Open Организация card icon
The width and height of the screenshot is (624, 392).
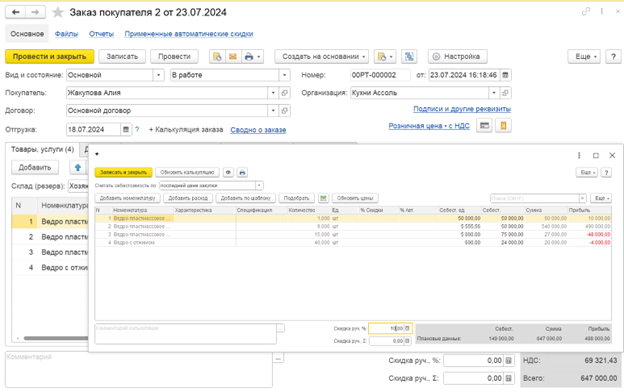tap(505, 93)
